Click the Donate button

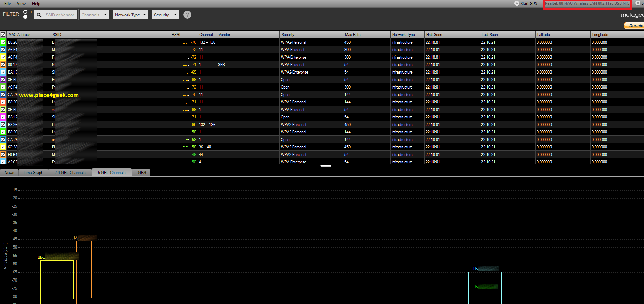(x=634, y=26)
